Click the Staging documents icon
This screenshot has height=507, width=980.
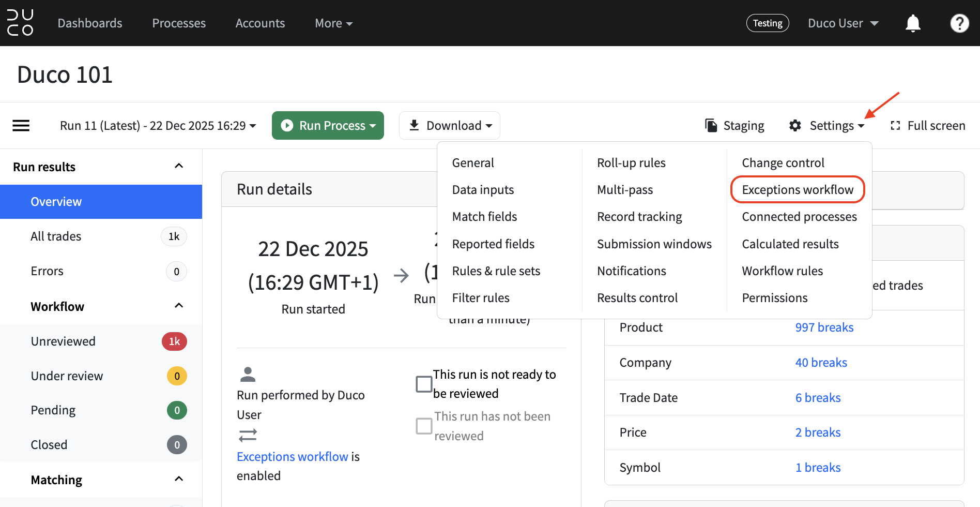711,126
